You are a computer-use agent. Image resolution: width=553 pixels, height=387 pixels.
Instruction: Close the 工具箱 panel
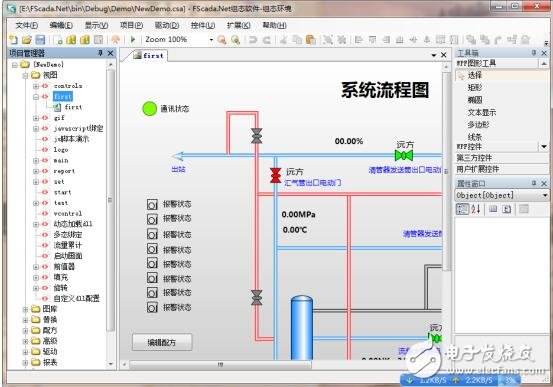click(x=544, y=53)
